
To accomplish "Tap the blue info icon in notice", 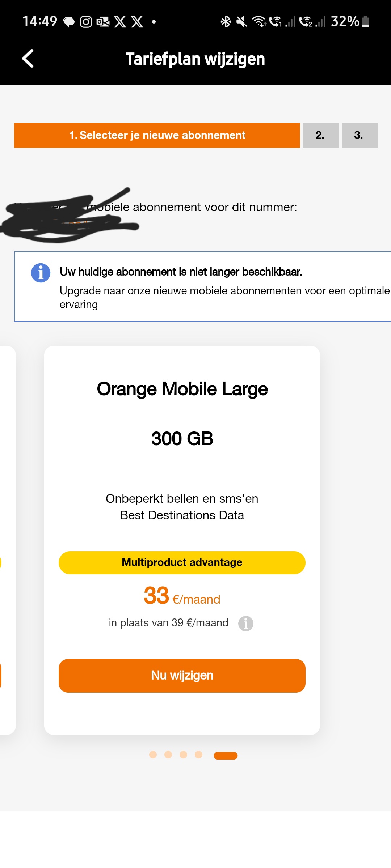I will (x=41, y=272).
